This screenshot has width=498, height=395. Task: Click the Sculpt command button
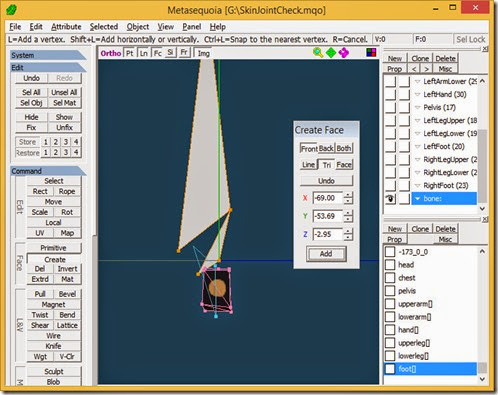click(x=53, y=371)
